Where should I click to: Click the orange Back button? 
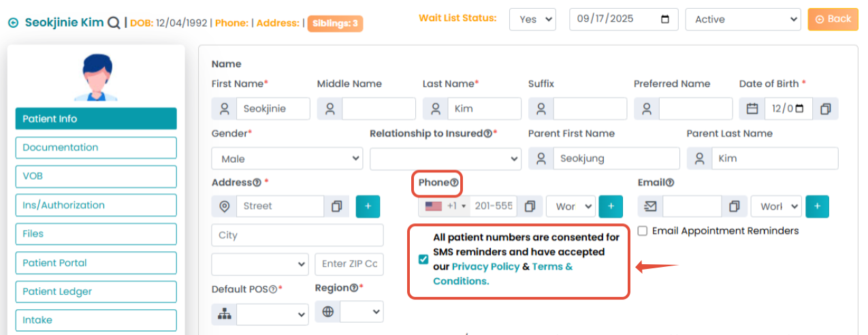[x=833, y=19]
